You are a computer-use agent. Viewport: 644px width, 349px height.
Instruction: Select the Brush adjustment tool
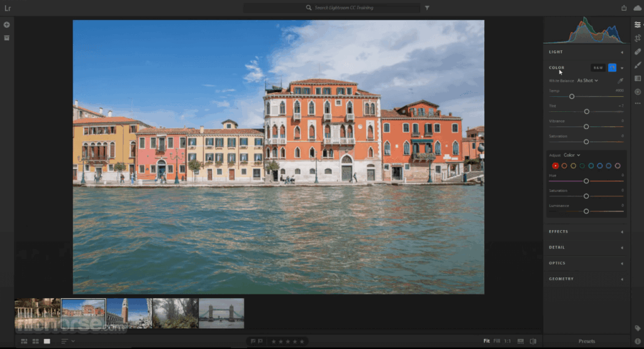pyautogui.click(x=638, y=65)
